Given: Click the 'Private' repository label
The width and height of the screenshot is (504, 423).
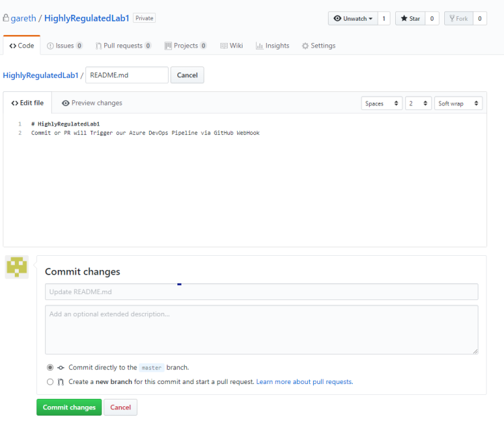Looking at the screenshot, I should [x=144, y=18].
